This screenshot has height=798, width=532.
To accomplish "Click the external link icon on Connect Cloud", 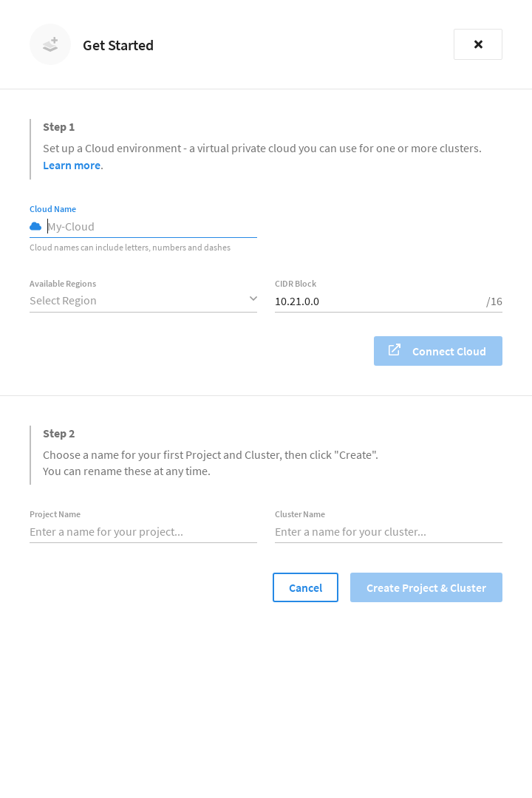I will tap(395, 349).
